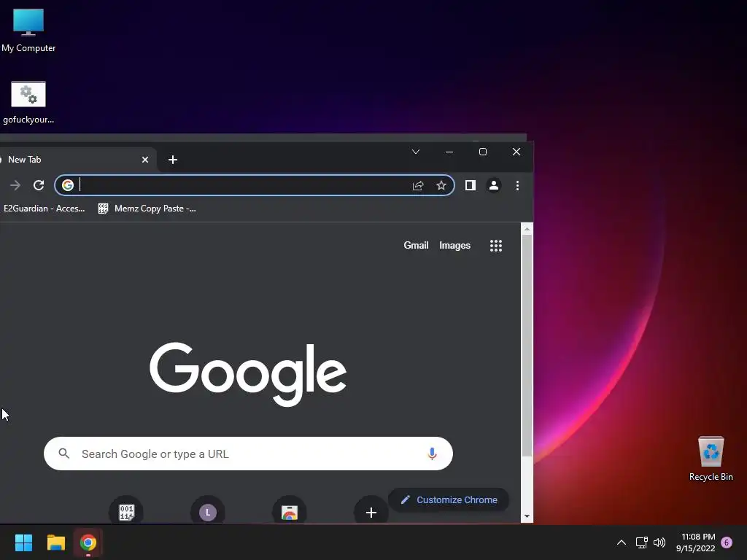Screen dimensions: 747x560
Task: Open the E2Guardian - Acces... bookmark
Action: (x=44, y=208)
